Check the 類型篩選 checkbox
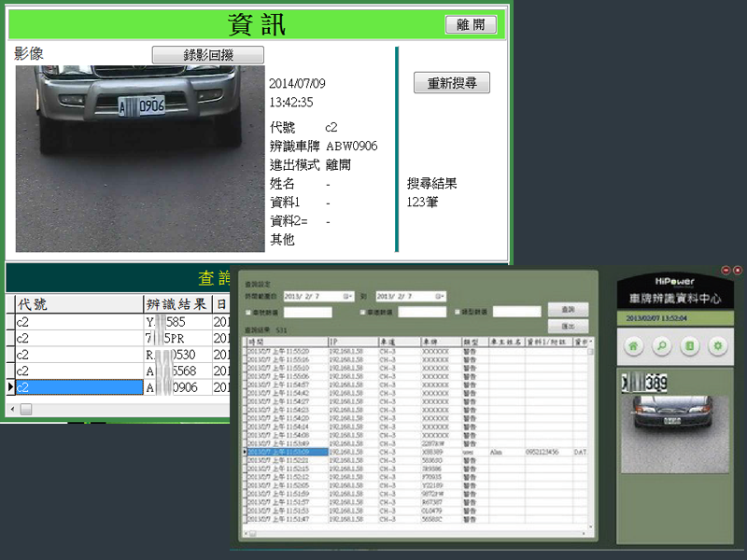This screenshot has width=747, height=560. click(458, 312)
